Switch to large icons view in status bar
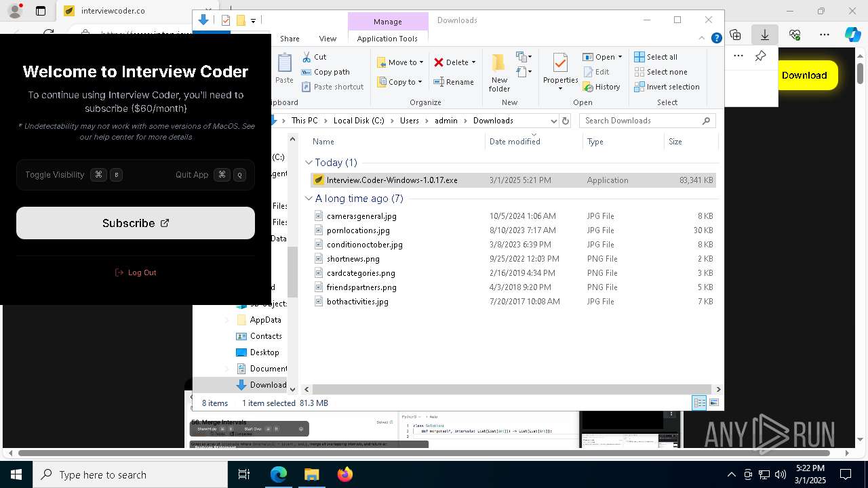This screenshot has width=868, height=488. click(x=713, y=403)
